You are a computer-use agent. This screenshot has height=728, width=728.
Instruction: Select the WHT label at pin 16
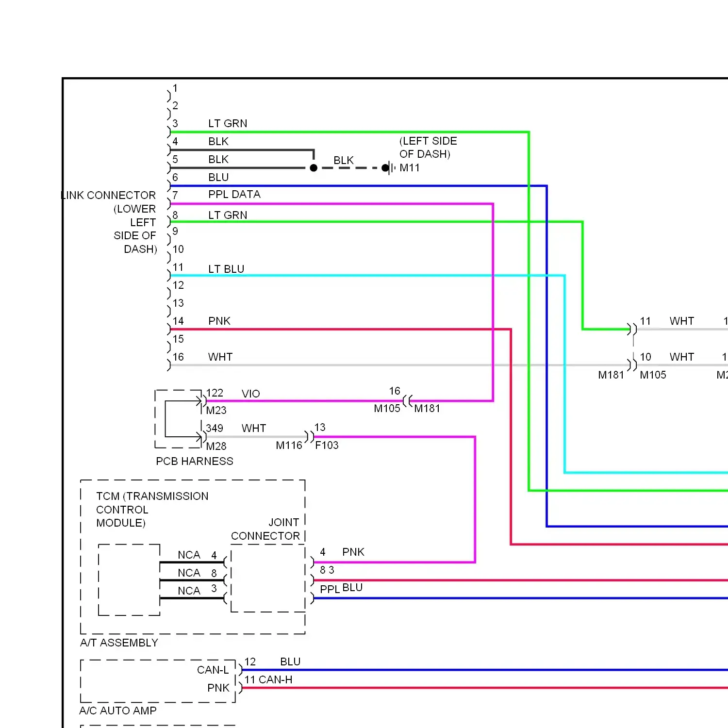[220, 357]
